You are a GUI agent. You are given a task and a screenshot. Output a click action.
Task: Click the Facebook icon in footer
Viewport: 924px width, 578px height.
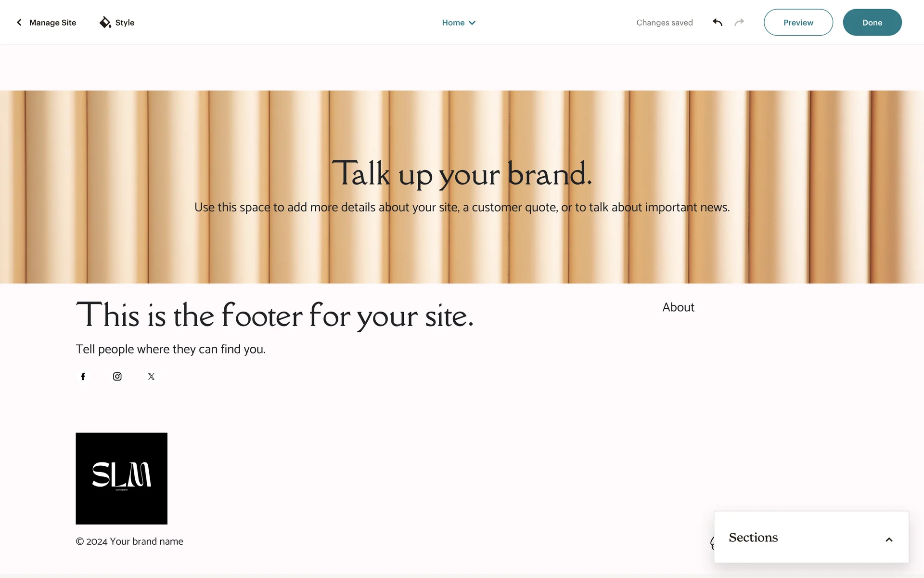click(83, 377)
